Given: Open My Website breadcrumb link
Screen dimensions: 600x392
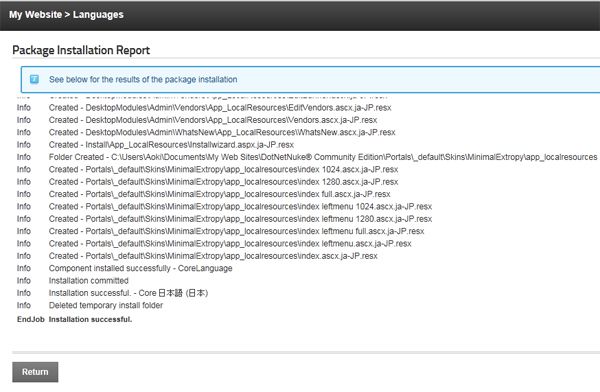Looking at the screenshot, I should (x=35, y=15).
